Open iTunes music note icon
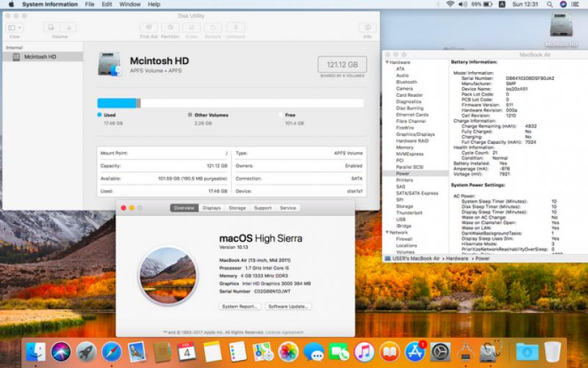This screenshot has width=588, height=368. [x=364, y=352]
